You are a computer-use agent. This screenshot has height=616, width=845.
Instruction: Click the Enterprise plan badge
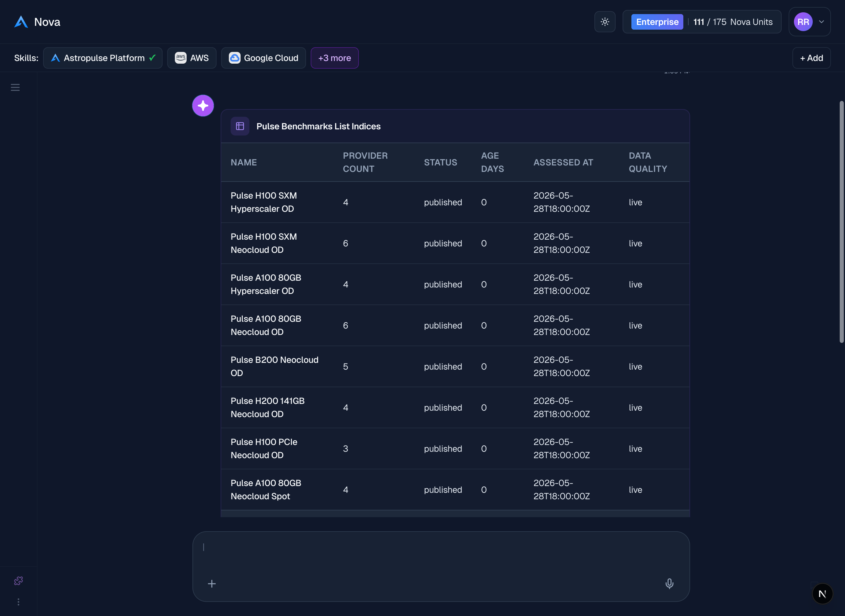point(657,22)
